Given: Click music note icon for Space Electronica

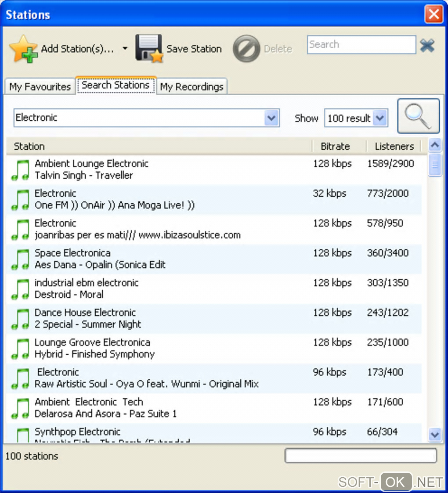Looking at the screenshot, I should click(x=20, y=259).
